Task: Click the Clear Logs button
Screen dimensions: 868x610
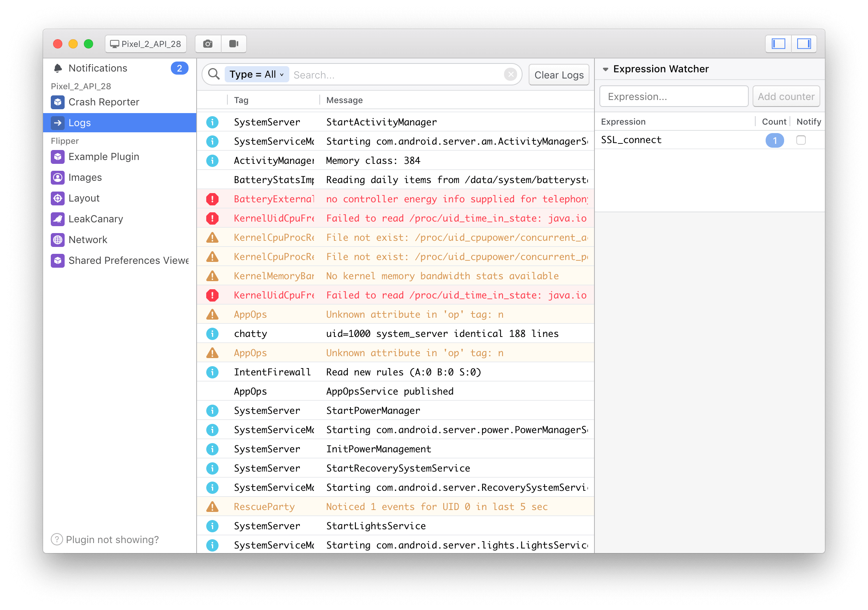Action: click(x=559, y=74)
